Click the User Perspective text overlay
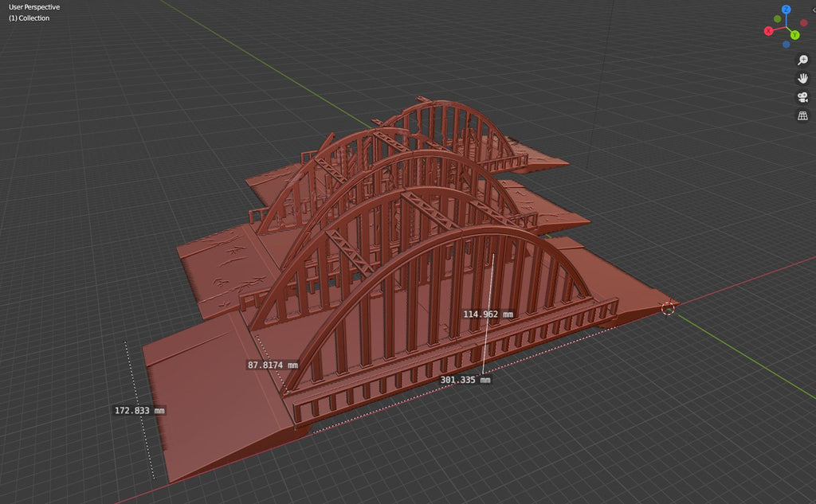The height and width of the screenshot is (504, 816). (x=34, y=7)
